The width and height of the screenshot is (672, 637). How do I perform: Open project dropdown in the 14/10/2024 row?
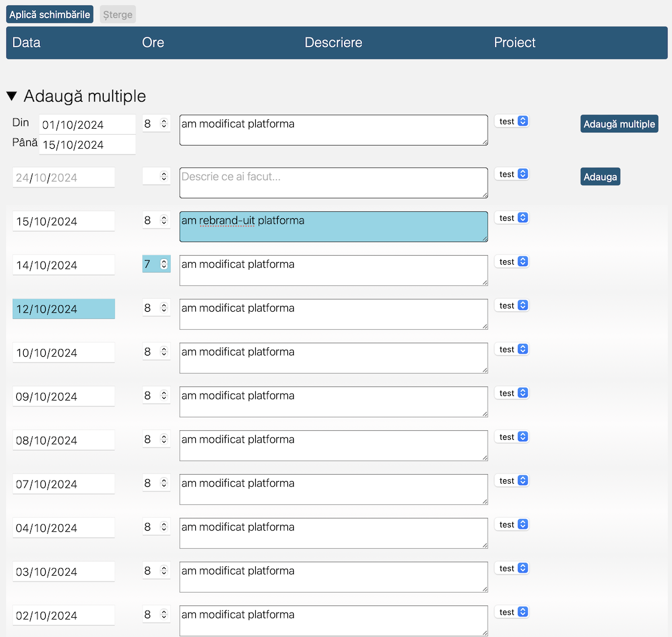pyautogui.click(x=512, y=261)
